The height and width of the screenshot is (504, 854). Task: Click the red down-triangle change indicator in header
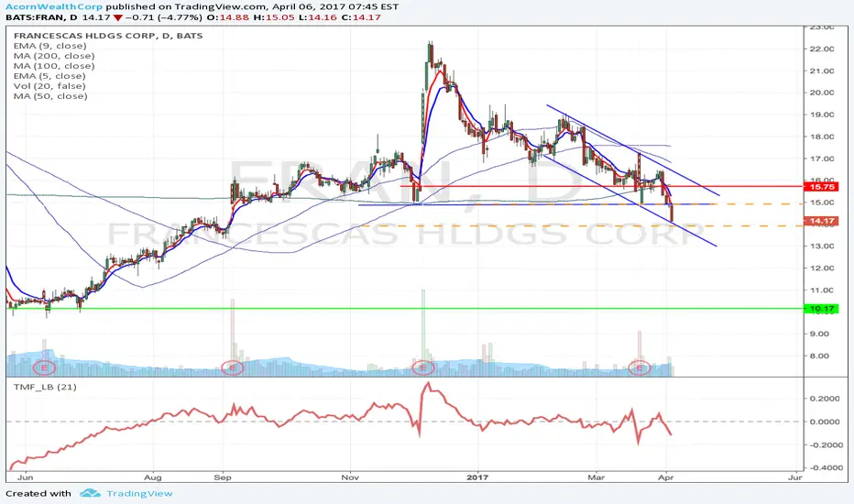118,17
